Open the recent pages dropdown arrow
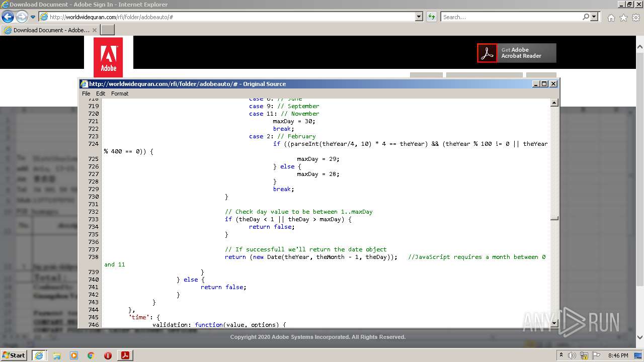The width and height of the screenshot is (644, 362). [33, 17]
